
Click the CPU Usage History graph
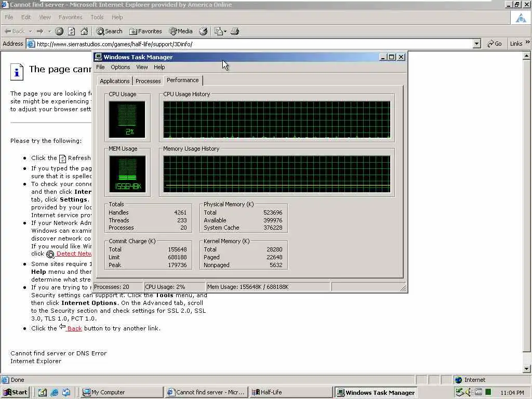pos(277,119)
